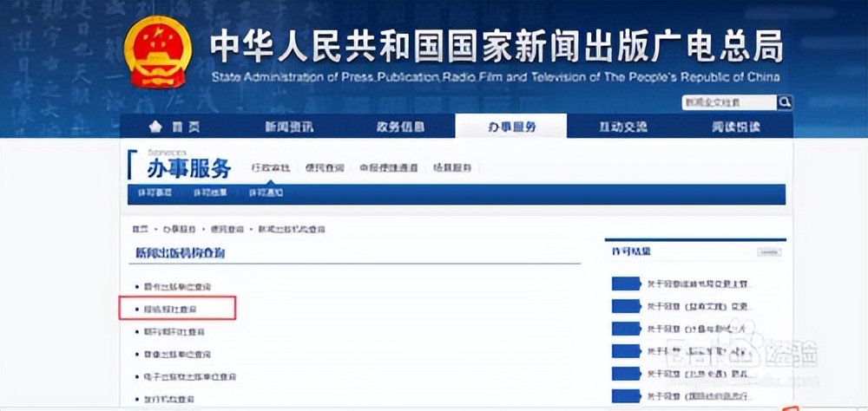Open the 阅读悦读 navigation tab
Screen dimensions: 868x411
[736, 127]
